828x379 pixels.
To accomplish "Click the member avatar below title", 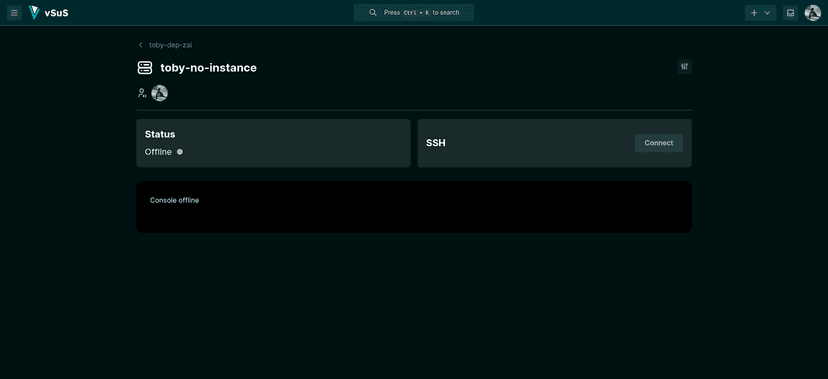I will coord(159,93).
